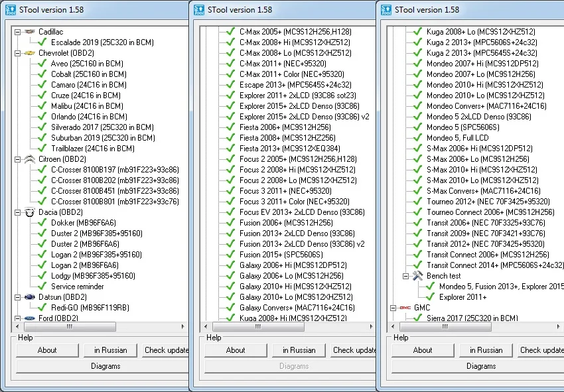
Task: Select C-Crosser 8100B451 entry
Action: pos(115,191)
